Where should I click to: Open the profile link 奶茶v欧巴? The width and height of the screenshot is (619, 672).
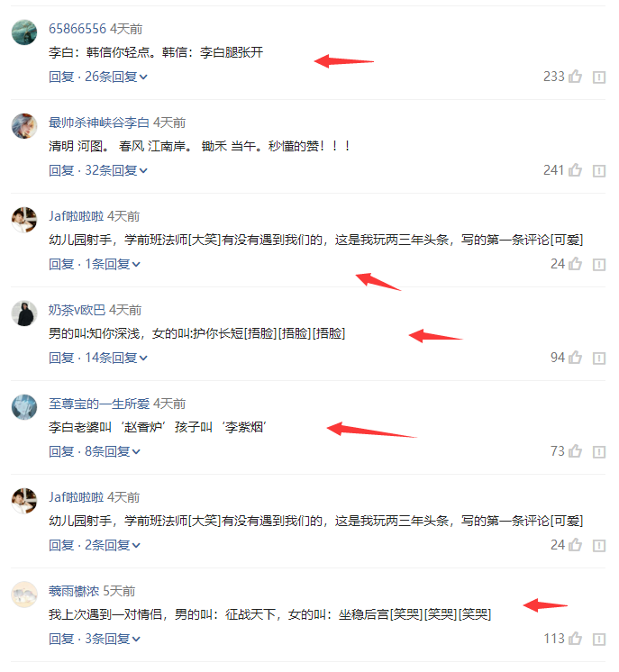coord(77,310)
